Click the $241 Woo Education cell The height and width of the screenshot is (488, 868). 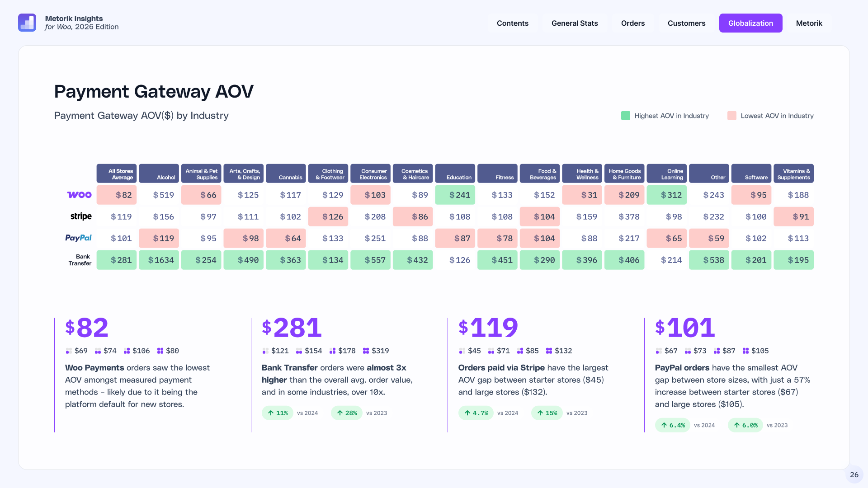pos(455,195)
